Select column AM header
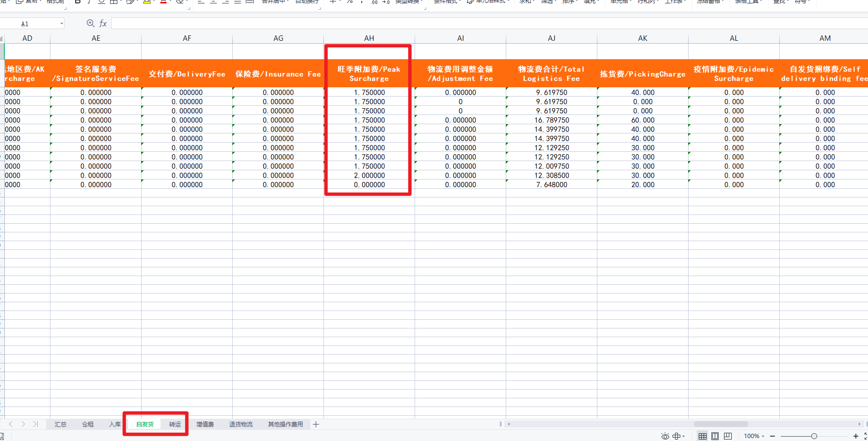Image resolution: width=868 pixels, height=441 pixels. [824, 38]
